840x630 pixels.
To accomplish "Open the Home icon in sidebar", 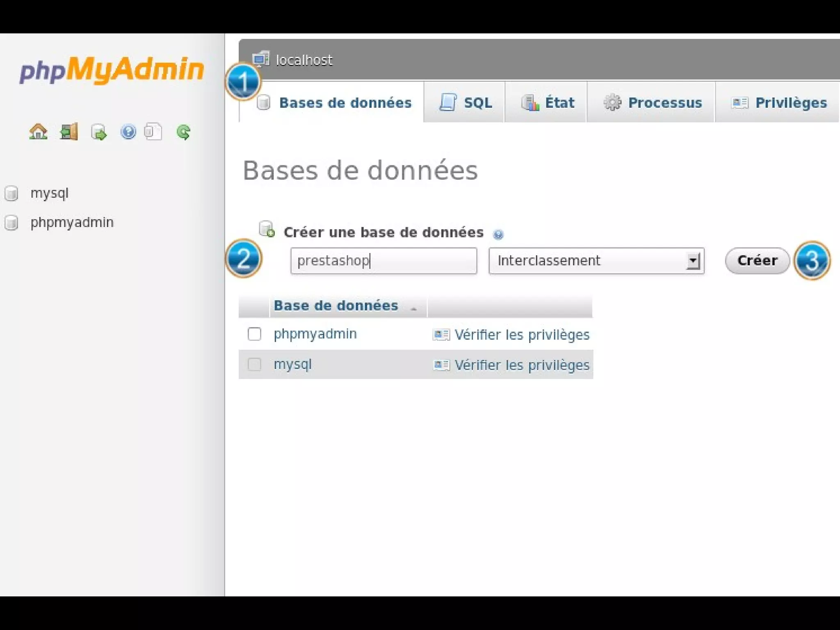I will tap(38, 132).
